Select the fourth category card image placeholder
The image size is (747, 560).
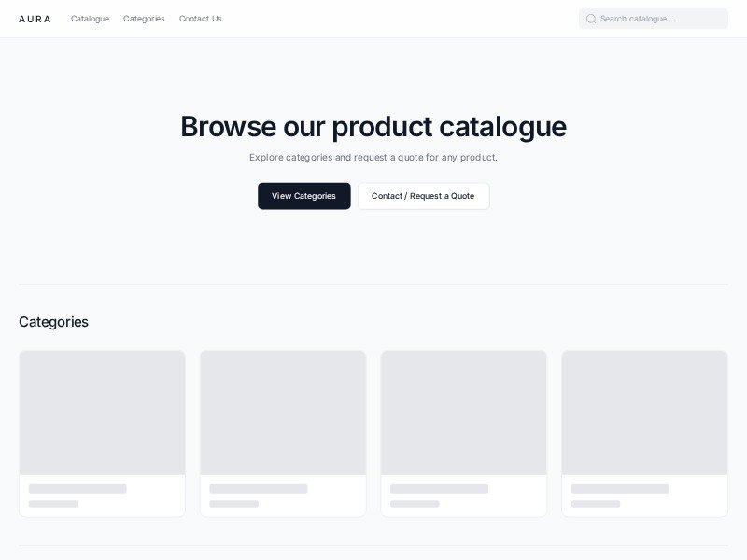(x=644, y=413)
